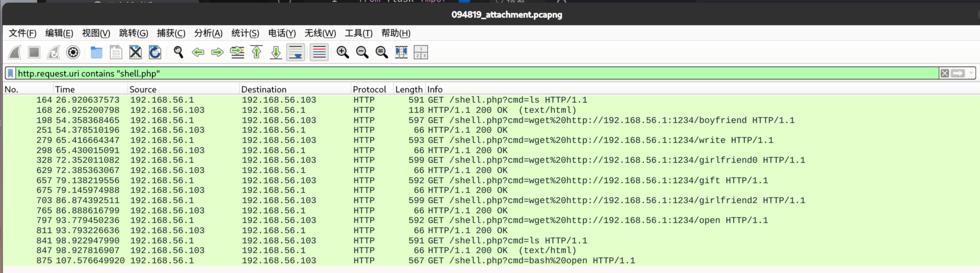Select packet 168 200 OK text/html
This screenshot has height=273, width=980.
[x=491, y=110]
